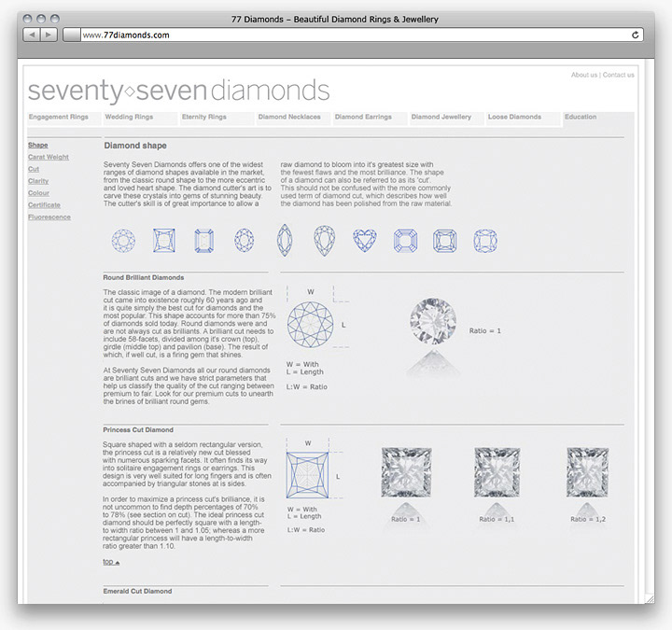The width and height of the screenshot is (672, 630).
Task: Click the Contact us link
Action: [618, 75]
